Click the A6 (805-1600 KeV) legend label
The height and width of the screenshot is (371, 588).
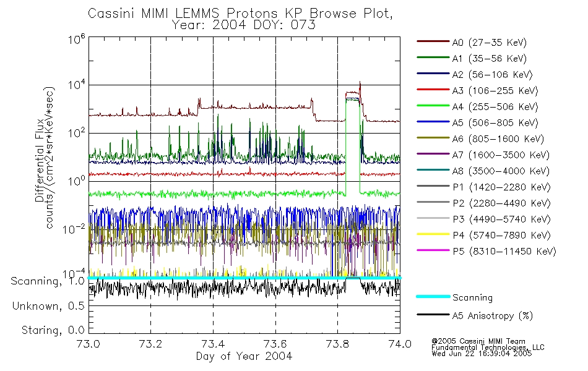tap(498, 139)
